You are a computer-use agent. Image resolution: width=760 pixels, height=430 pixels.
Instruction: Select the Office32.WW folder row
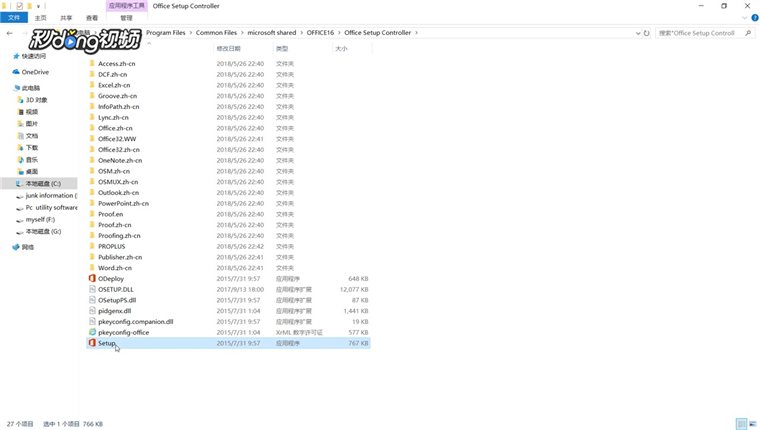228,139
